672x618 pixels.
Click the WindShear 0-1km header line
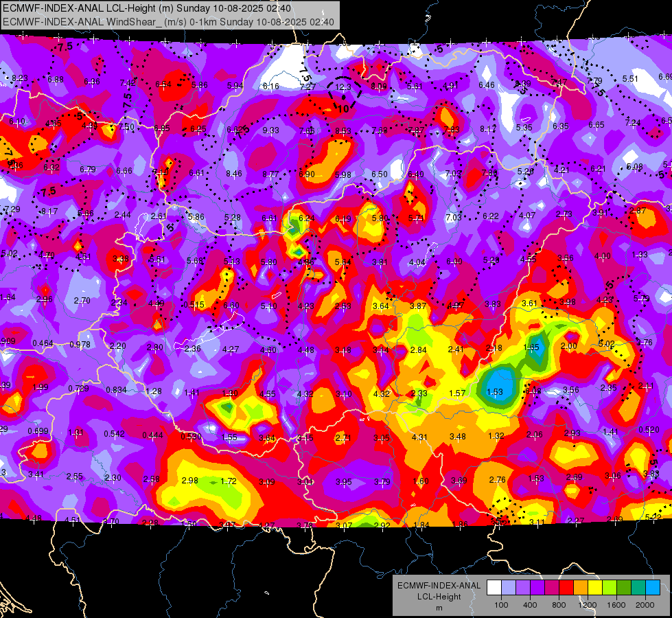(x=168, y=22)
